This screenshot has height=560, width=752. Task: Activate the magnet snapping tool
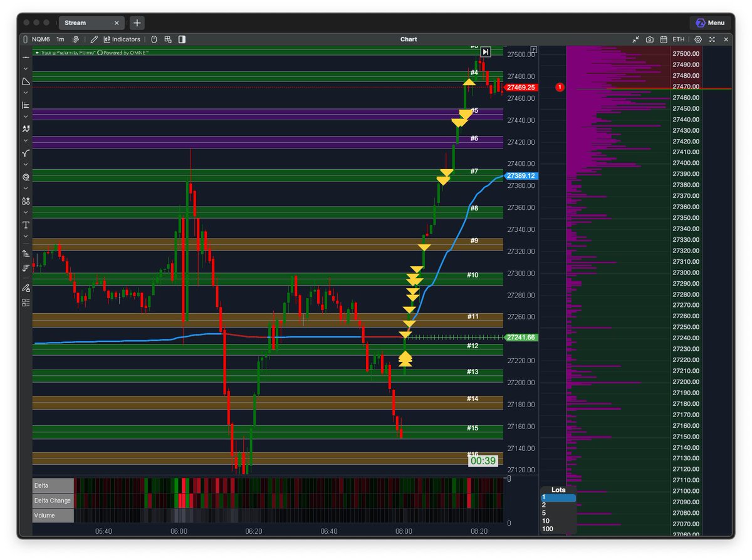pyautogui.click(x=25, y=177)
